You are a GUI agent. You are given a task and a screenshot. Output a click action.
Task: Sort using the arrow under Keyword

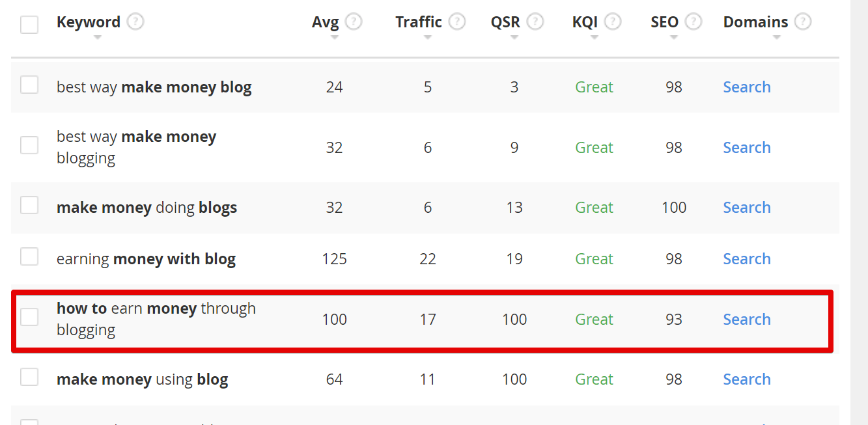[98, 38]
